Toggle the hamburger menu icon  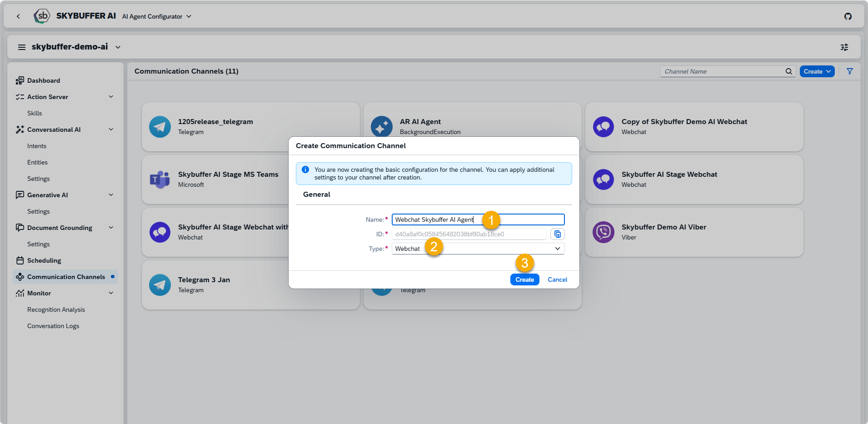click(21, 47)
